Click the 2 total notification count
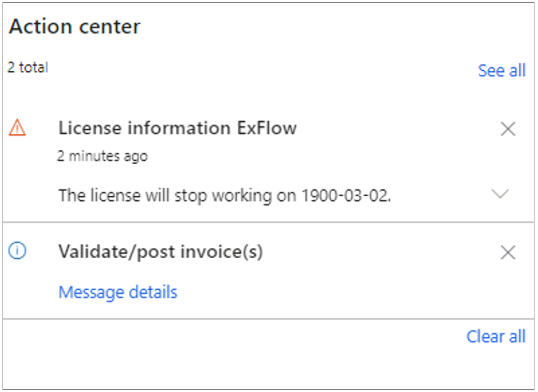538x392 pixels. pos(28,68)
